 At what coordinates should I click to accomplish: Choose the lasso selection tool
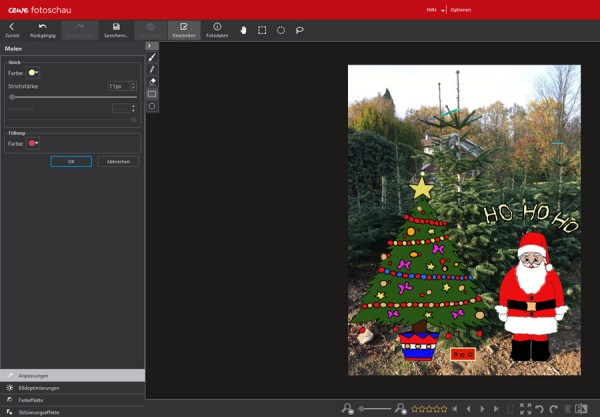[300, 30]
